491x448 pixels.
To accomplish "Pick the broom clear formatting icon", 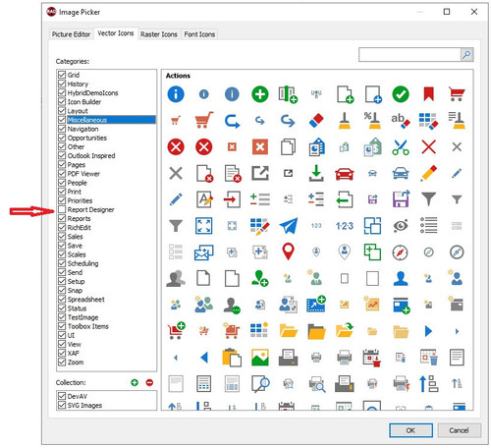I will pyautogui.click(x=345, y=121).
